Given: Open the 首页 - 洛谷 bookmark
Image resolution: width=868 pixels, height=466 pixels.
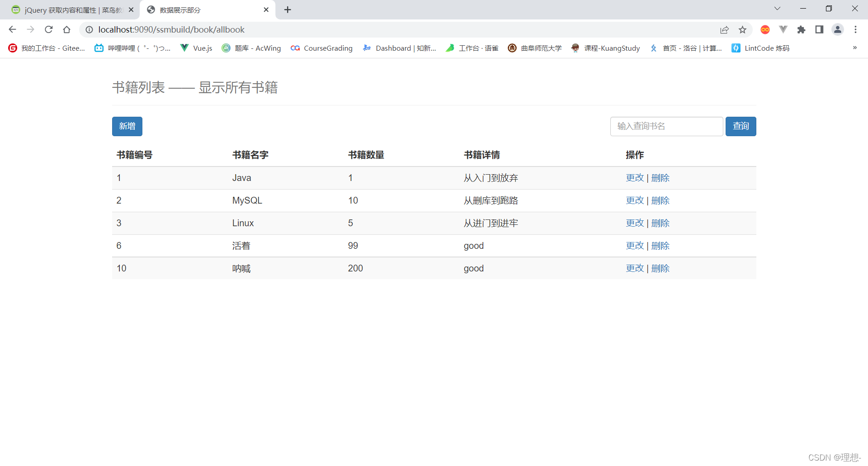Looking at the screenshot, I should tap(685, 48).
